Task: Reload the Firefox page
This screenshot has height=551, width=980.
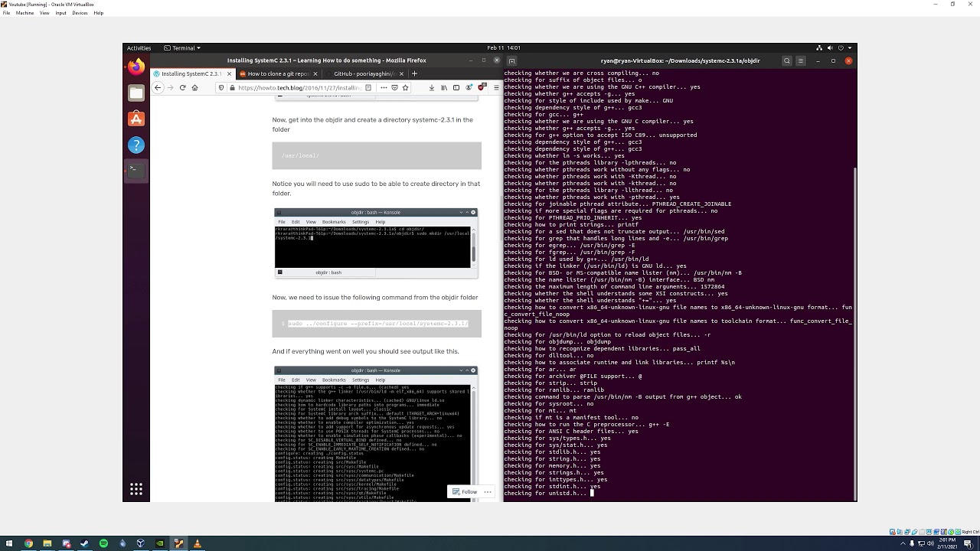Action: point(182,87)
